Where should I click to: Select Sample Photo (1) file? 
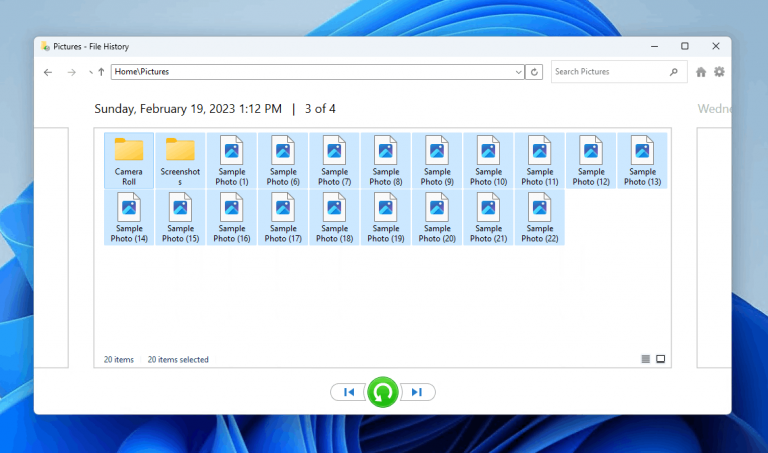(231, 160)
